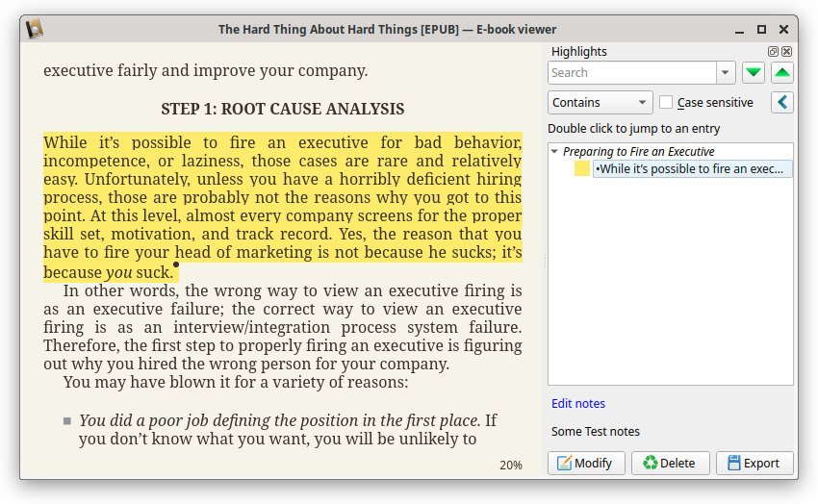
Task: Open the search history dropdown arrow
Action: pyautogui.click(x=726, y=73)
